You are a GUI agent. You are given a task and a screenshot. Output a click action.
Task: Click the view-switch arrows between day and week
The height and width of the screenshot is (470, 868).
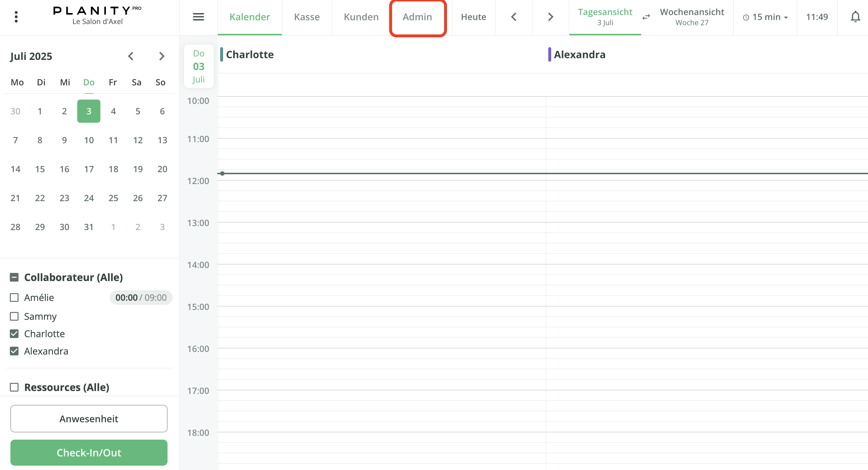pyautogui.click(x=646, y=17)
